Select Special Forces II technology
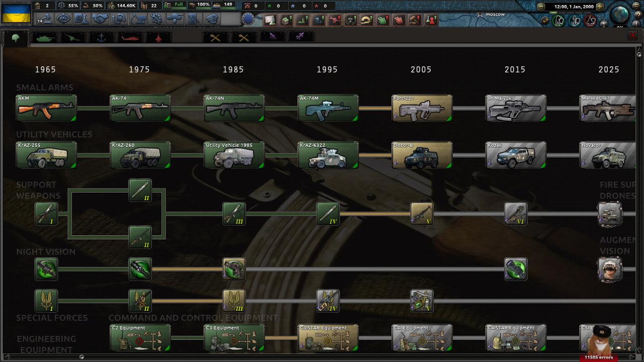This screenshot has height=362, width=644. 140,301
